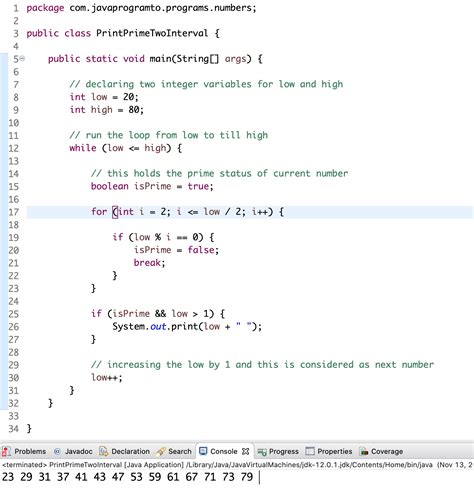Click the comment 'declaring two integer variables'

point(206,84)
